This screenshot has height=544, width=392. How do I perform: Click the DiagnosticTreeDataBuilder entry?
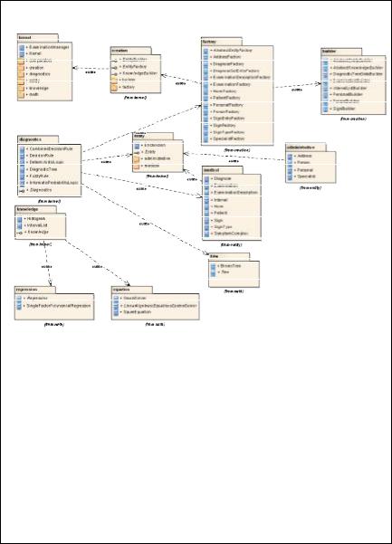click(358, 74)
